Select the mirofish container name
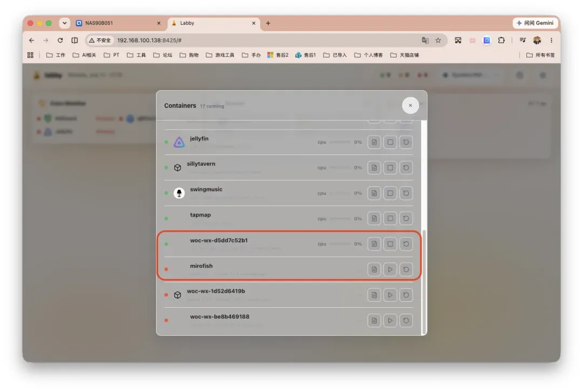 pos(201,266)
